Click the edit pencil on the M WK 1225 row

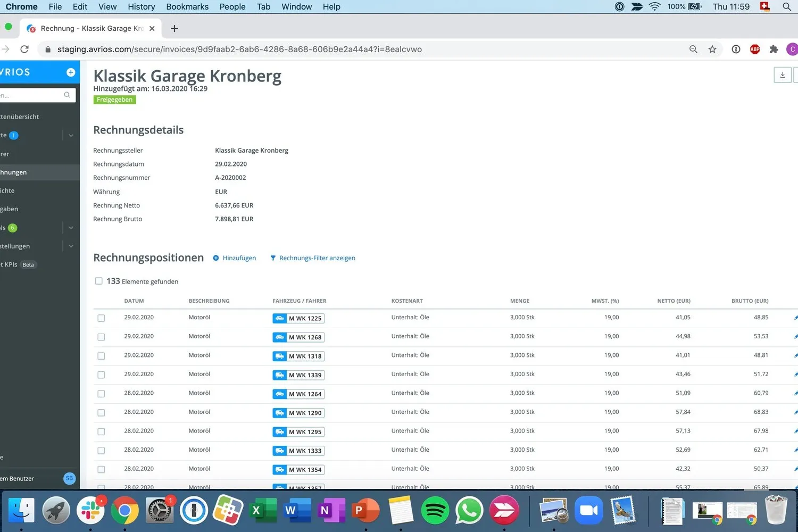(795, 318)
